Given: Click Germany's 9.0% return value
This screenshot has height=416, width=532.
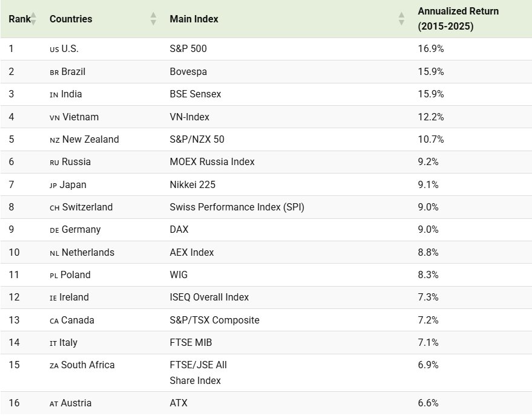Looking at the screenshot, I should [x=428, y=230].
